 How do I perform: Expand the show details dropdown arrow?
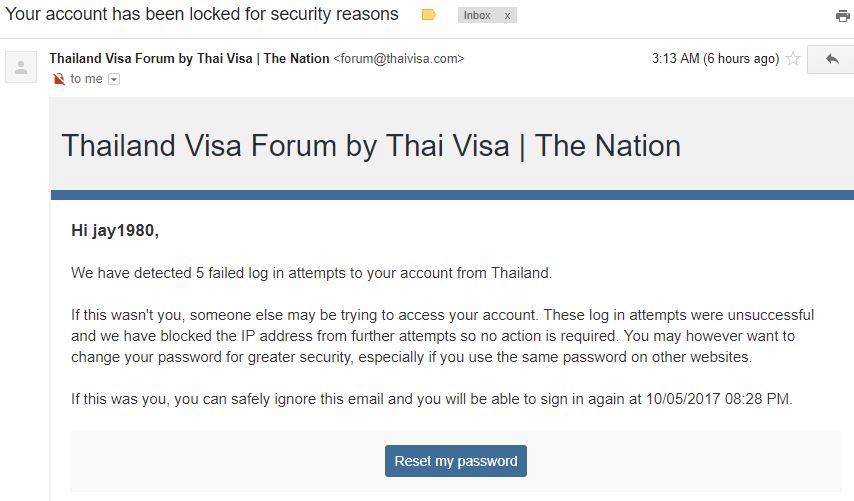pyautogui.click(x=114, y=80)
